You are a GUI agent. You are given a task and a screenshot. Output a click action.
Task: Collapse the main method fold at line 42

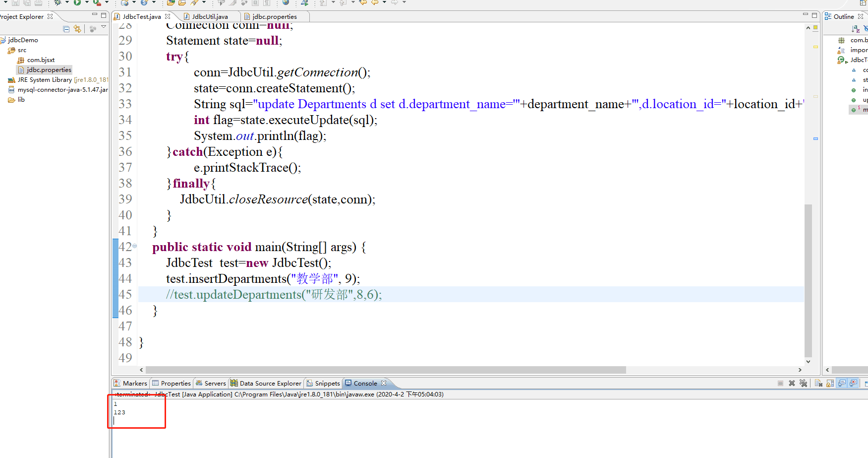coord(134,246)
